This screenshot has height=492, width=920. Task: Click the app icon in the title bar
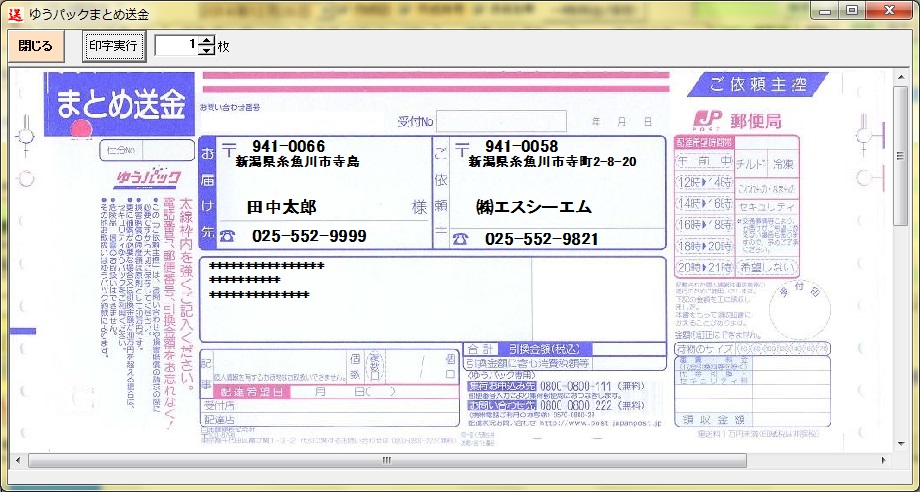(18, 13)
